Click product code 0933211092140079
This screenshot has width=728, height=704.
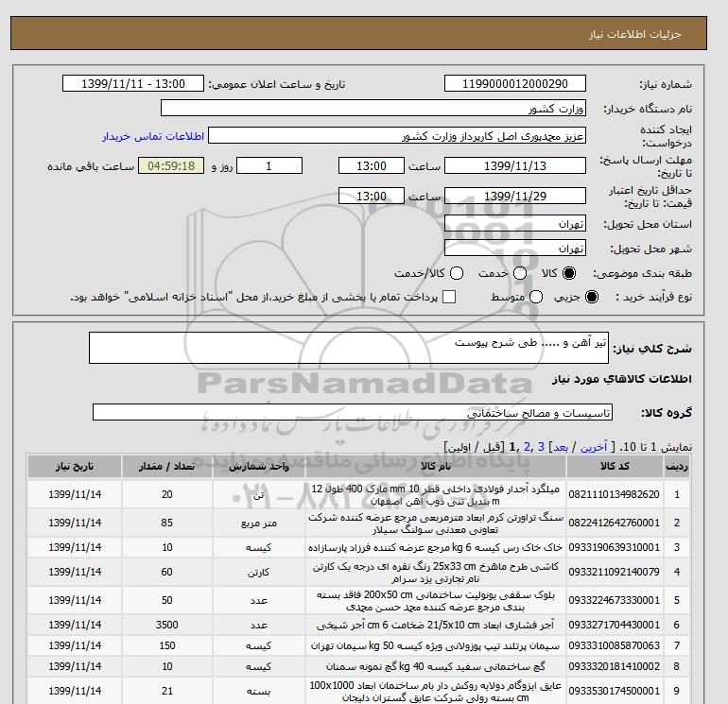614,573
